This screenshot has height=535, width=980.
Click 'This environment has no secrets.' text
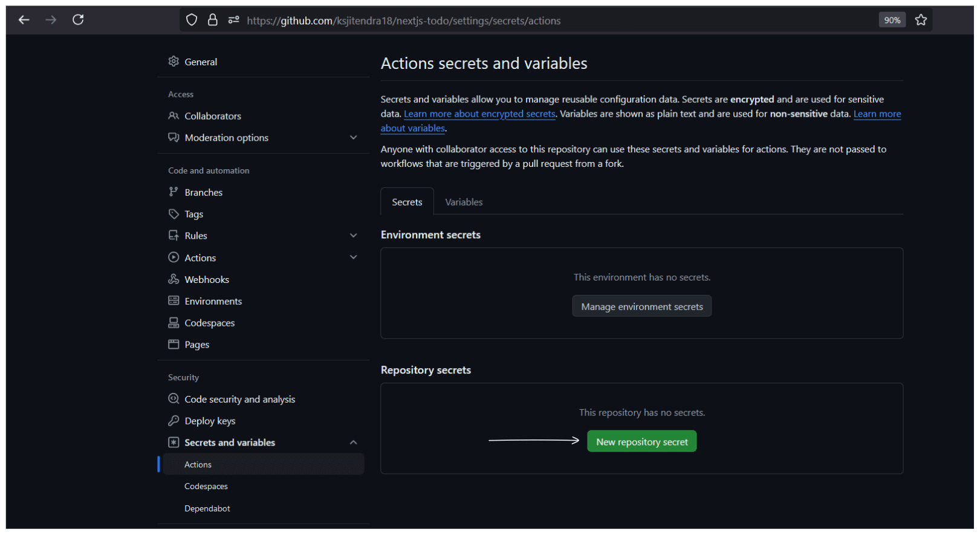[641, 277]
